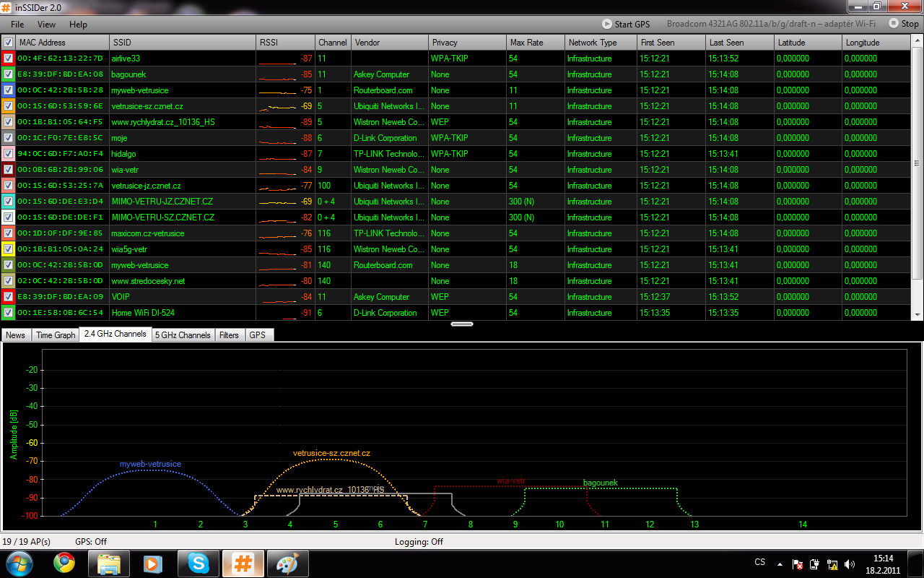Click the Windows Start orb
The height and width of the screenshot is (578, 924).
19,563
